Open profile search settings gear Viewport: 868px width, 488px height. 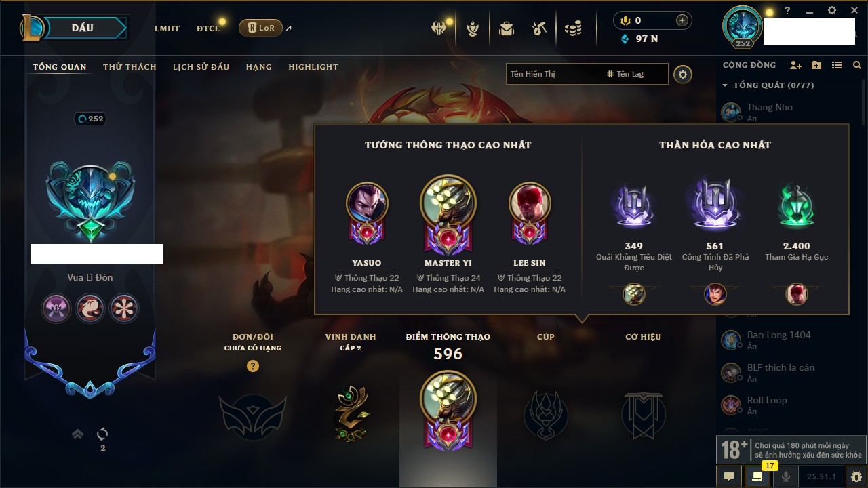[683, 74]
